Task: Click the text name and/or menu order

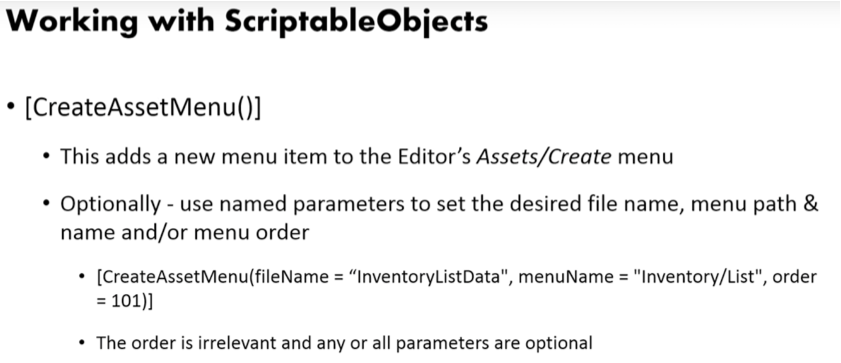Action: [x=185, y=233]
